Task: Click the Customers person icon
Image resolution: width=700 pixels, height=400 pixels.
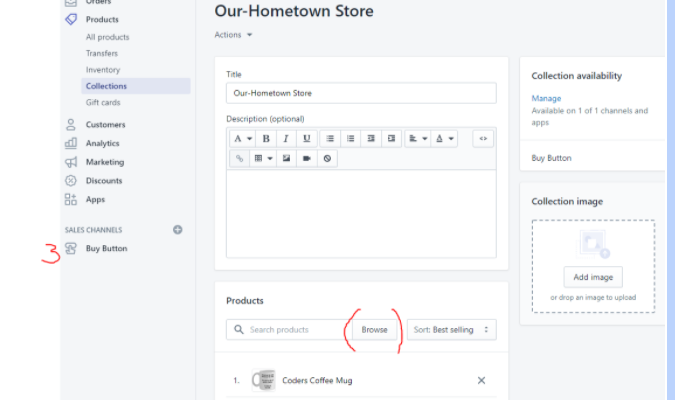Action: pyautogui.click(x=71, y=125)
